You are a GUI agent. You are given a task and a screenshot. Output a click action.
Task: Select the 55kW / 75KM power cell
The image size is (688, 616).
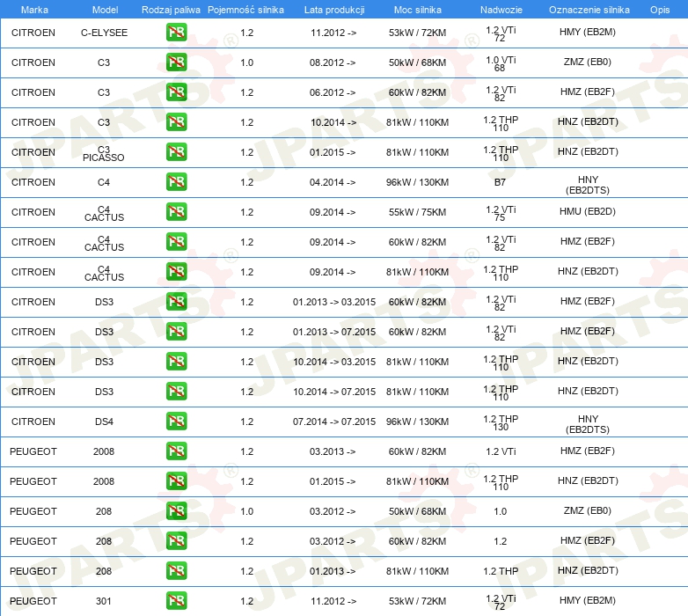point(417,212)
